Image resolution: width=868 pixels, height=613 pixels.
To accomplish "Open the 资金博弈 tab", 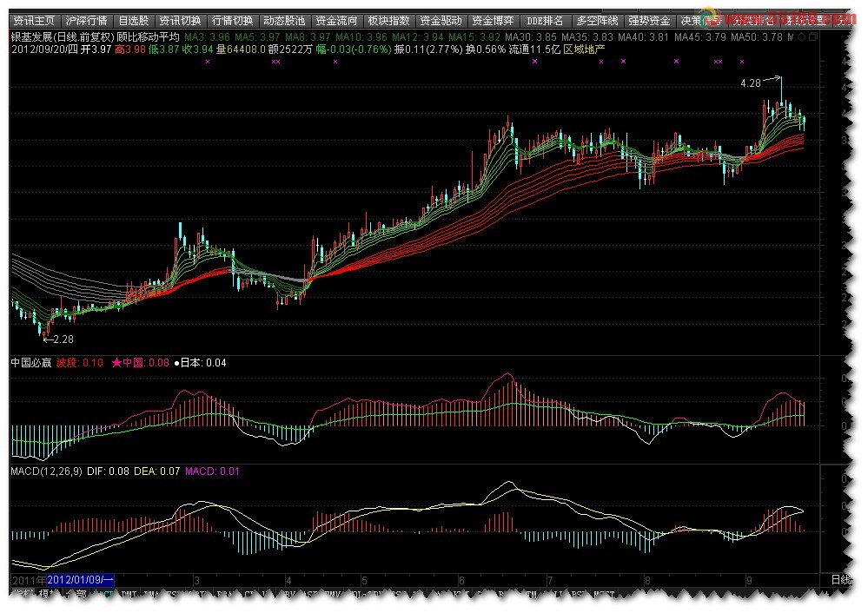I will pyautogui.click(x=493, y=21).
